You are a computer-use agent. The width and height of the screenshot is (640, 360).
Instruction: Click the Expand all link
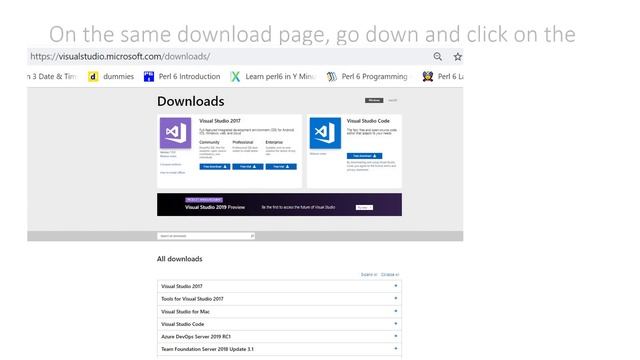369,275
